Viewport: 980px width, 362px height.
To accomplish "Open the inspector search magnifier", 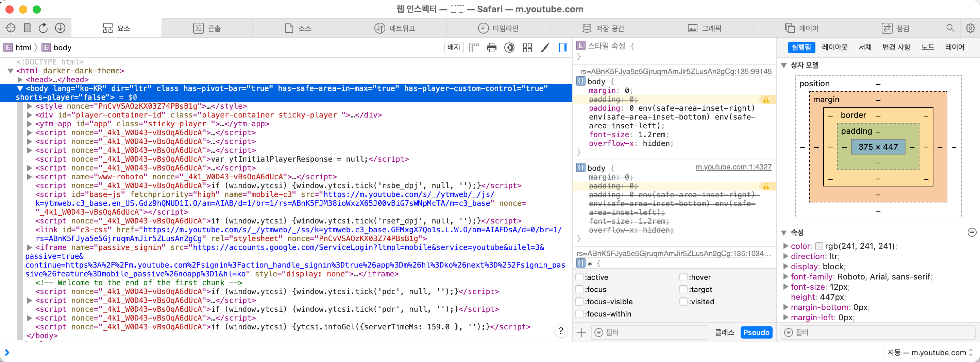I will pos(950,28).
